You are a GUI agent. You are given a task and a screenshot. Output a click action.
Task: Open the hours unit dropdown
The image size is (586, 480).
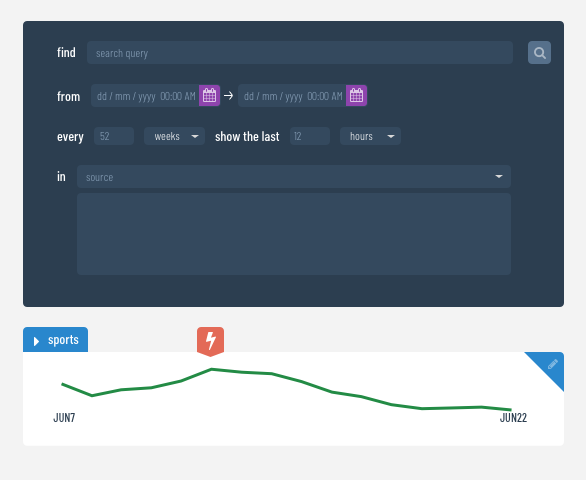[x=370, y=136]
